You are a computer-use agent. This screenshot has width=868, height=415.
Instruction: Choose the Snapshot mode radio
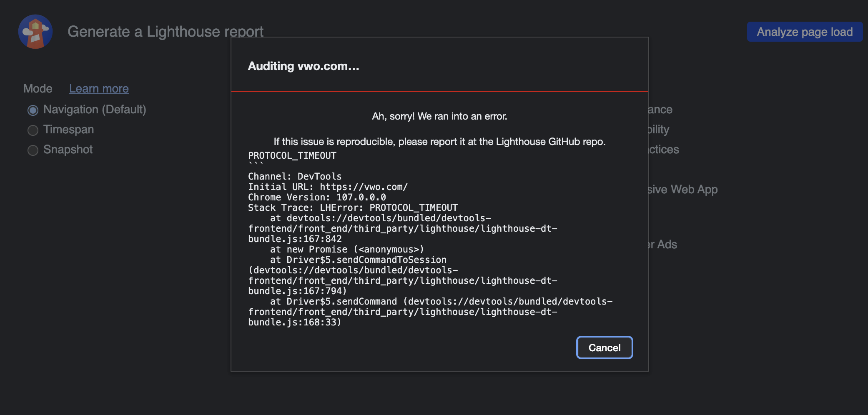click(x=33, y=150)
